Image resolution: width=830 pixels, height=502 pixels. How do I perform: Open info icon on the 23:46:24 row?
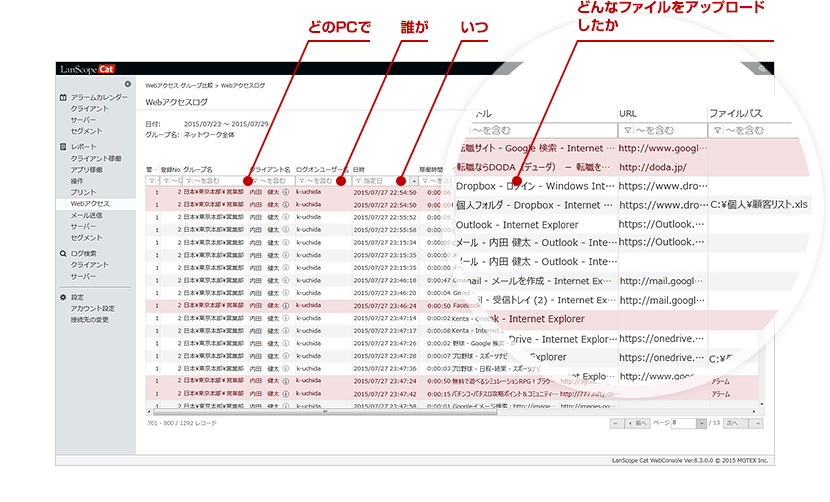pos(286,306)
